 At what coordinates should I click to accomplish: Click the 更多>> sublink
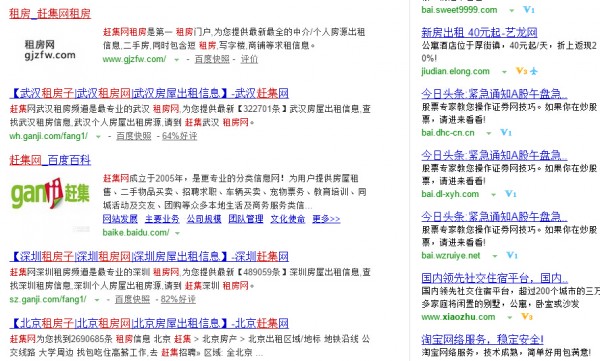pyautogui.click(x=326, y=219)
